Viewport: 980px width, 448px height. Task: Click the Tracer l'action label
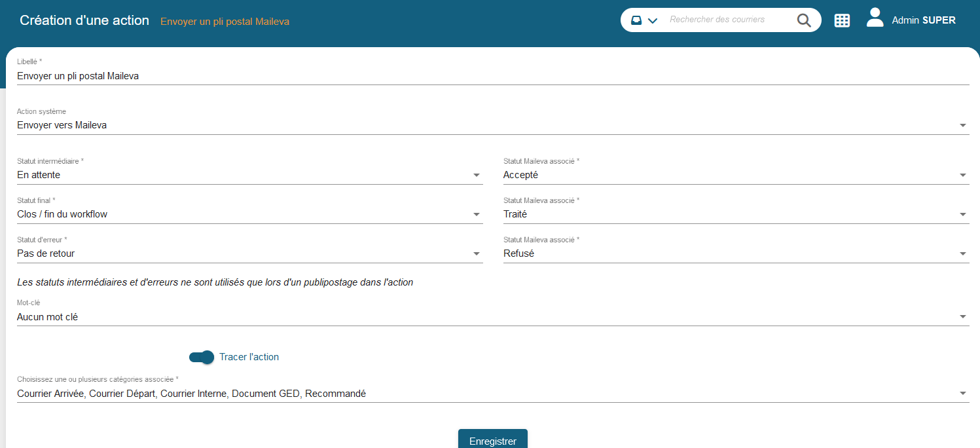pos(249,357)
